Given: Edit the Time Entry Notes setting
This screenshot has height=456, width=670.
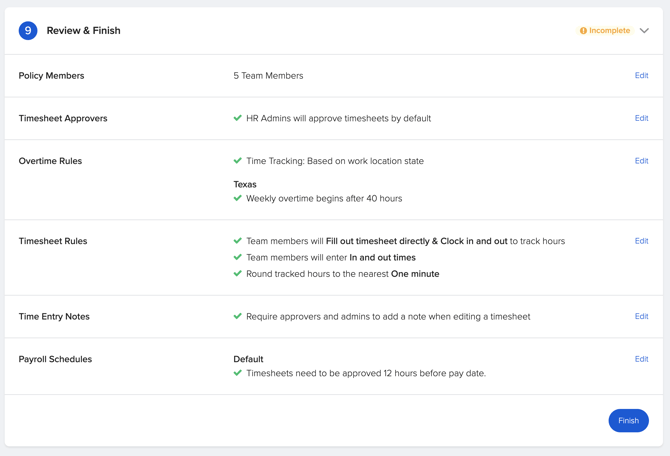Looking at the screenshot, I should coord(641,316).
